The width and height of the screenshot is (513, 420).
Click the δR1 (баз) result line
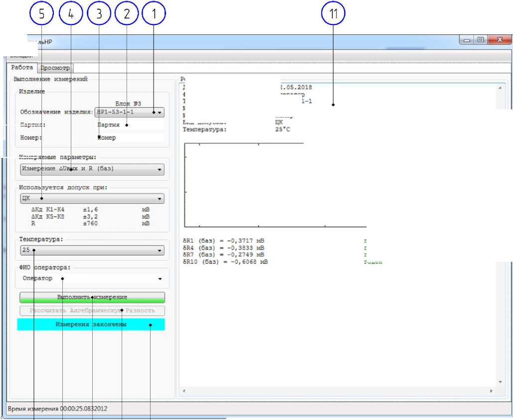point(225,241)
